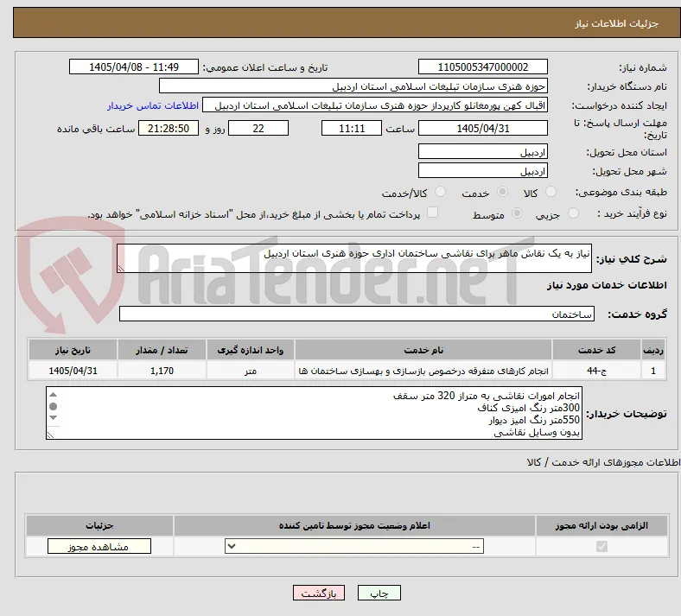Viewport: 681px width, 616px height.
Task: Click the اعلام وضعیت مجوز header
Action: (x=354, y=525)
